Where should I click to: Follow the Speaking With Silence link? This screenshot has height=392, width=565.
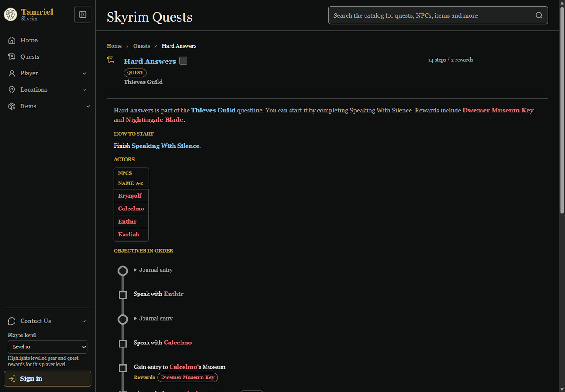pyautogui.click(x=166, y=146)
